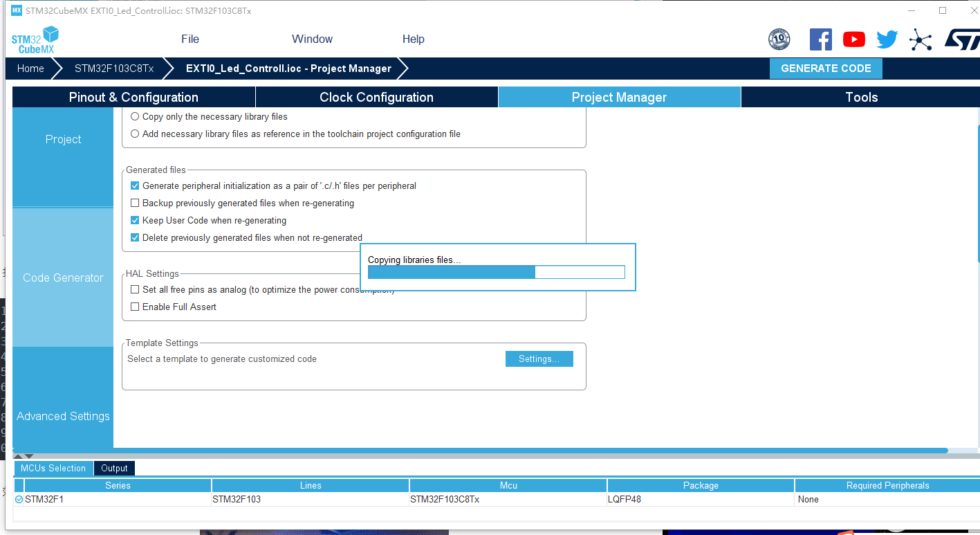This screenshot has width=980, height=535.
Task: Switch to Pinout & Configuration tab
Action: [133, 97]
